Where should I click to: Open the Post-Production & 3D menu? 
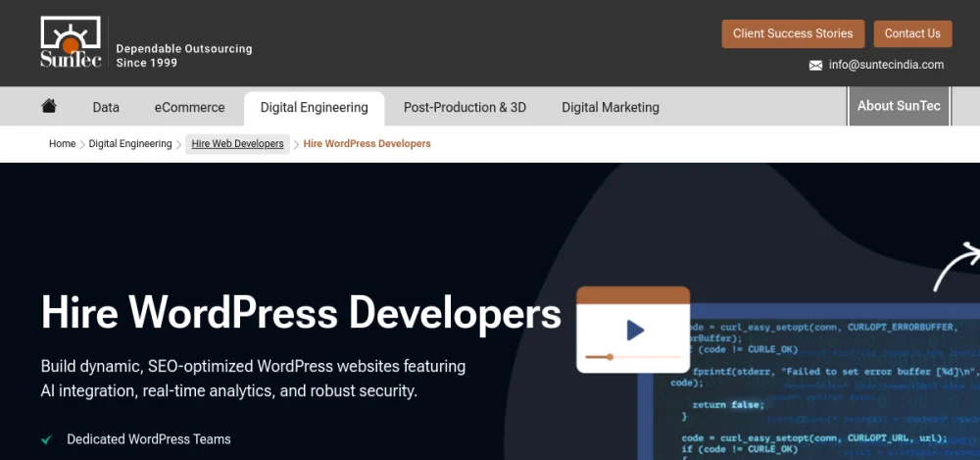coord(465,107)
